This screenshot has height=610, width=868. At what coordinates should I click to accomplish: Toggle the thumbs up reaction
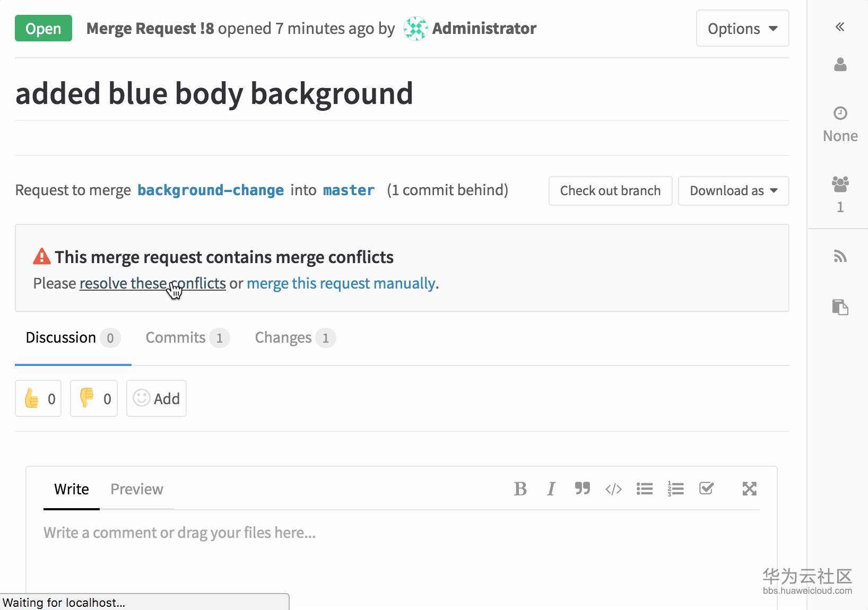pos(39,398)
